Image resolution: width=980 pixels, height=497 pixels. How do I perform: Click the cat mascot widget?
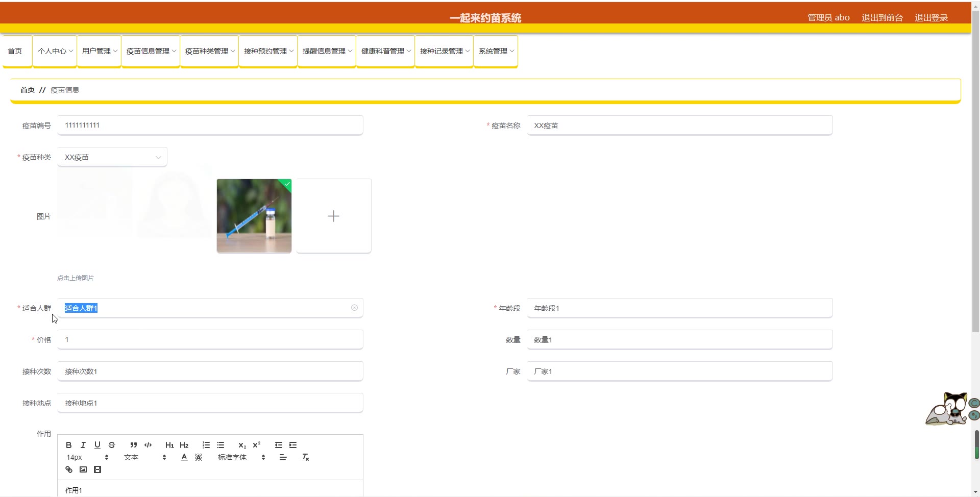tap(948, 408)
